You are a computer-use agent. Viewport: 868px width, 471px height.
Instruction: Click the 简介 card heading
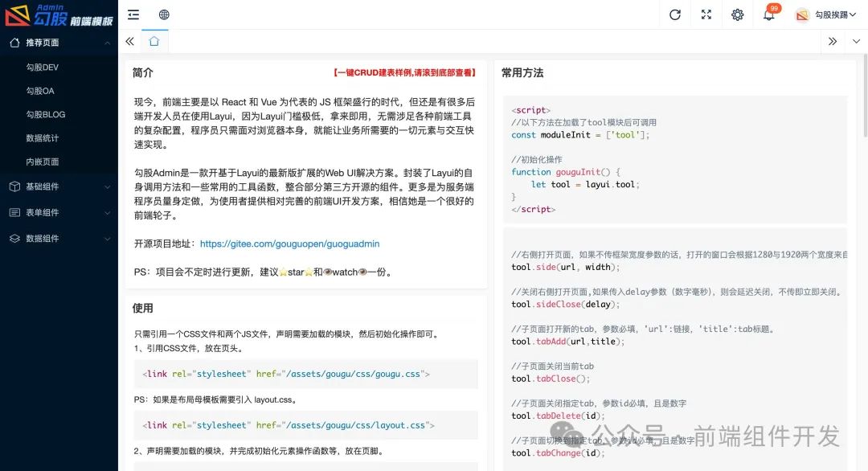pos(143,72)
